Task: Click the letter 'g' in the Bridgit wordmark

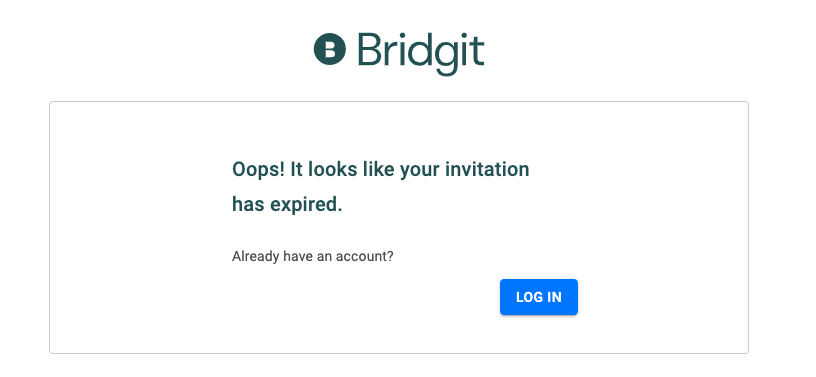Action: (x=447, y=59)
